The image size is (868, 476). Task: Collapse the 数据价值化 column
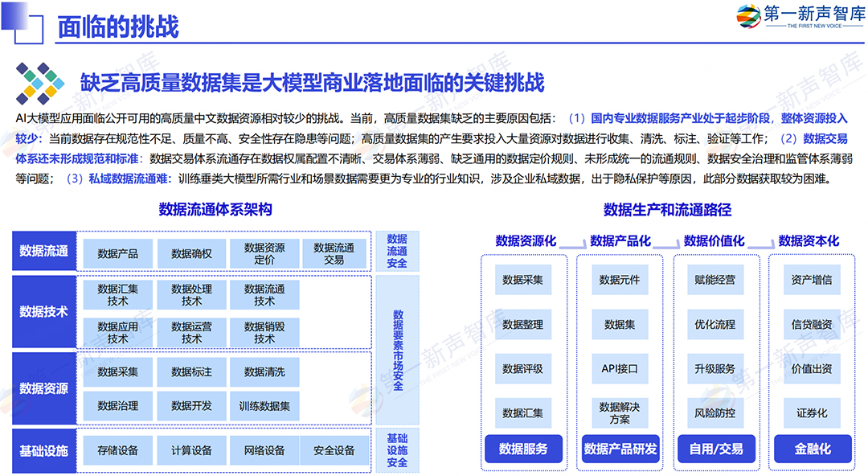click(714, 240)
